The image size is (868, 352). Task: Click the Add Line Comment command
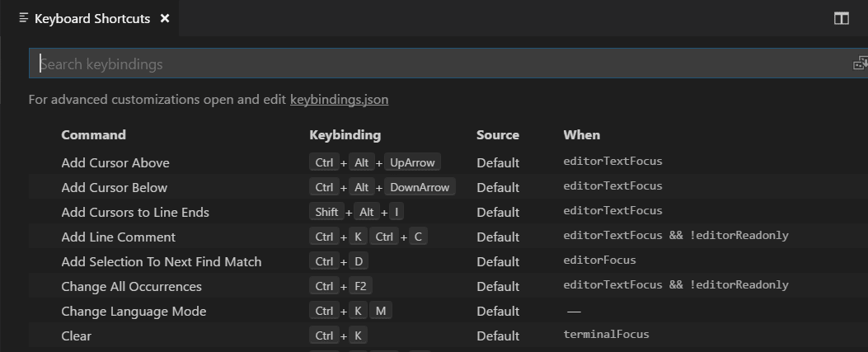coord(118,237)
